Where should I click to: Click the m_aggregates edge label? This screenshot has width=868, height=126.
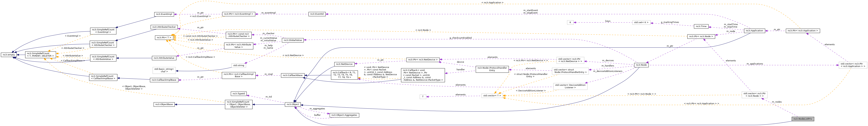pyautogui.click(x=317, y=109)
